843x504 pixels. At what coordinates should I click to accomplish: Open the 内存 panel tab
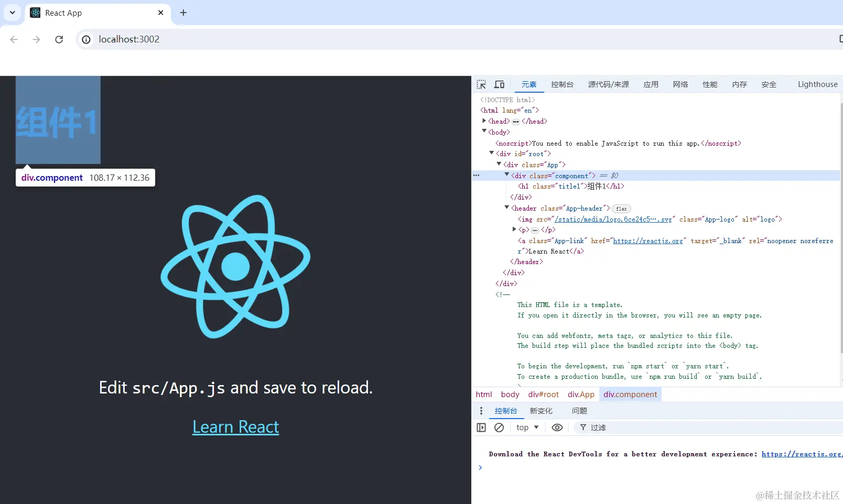[739, 84]
